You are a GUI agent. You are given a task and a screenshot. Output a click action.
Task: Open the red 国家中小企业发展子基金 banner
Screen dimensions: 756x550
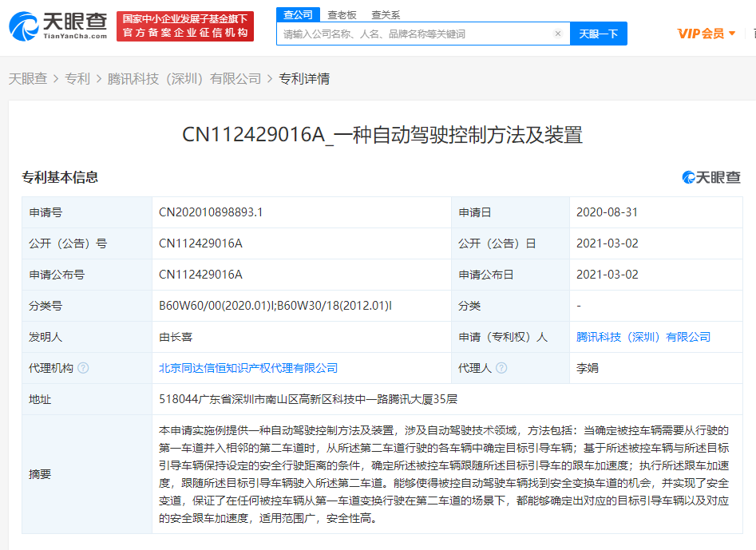(x=185, y=26)
